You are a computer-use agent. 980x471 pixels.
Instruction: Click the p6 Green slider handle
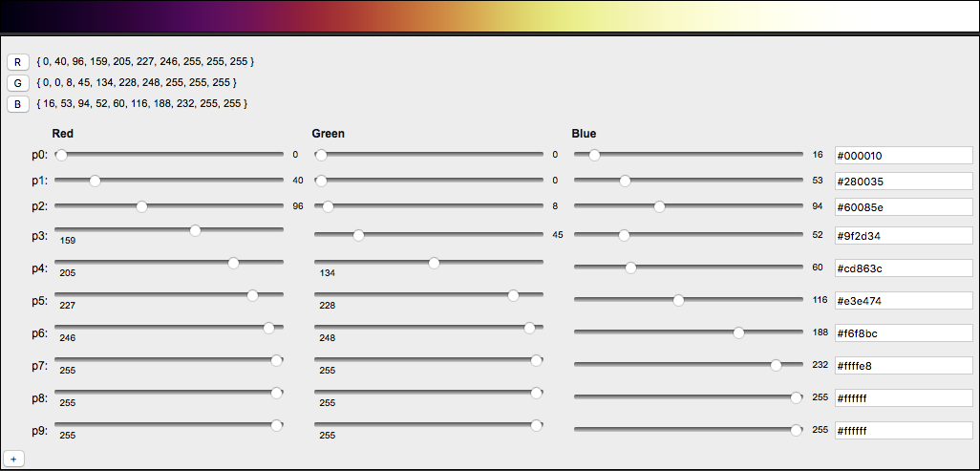click(x=529, y=328)
